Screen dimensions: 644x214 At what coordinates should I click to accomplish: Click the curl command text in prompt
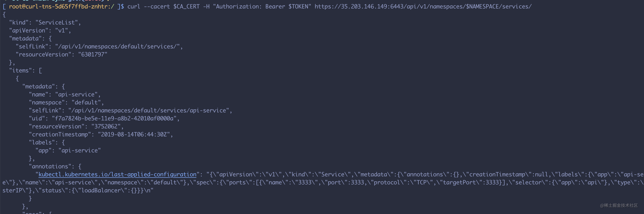point(330,7)
